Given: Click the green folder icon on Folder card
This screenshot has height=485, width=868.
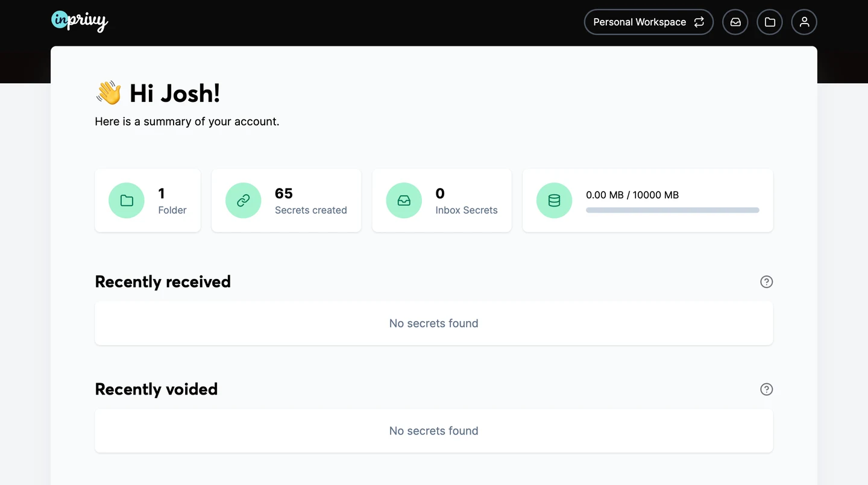Looking at the screenshot, I should 127,201.
